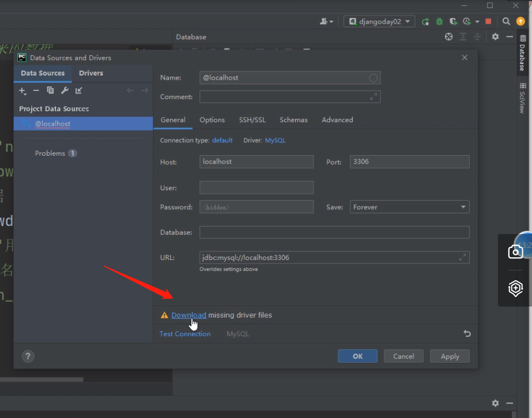Image resolution: width=532 pixels, height=418 pixels.
Task: Open bottom panel settings gear
Action: 495,403
